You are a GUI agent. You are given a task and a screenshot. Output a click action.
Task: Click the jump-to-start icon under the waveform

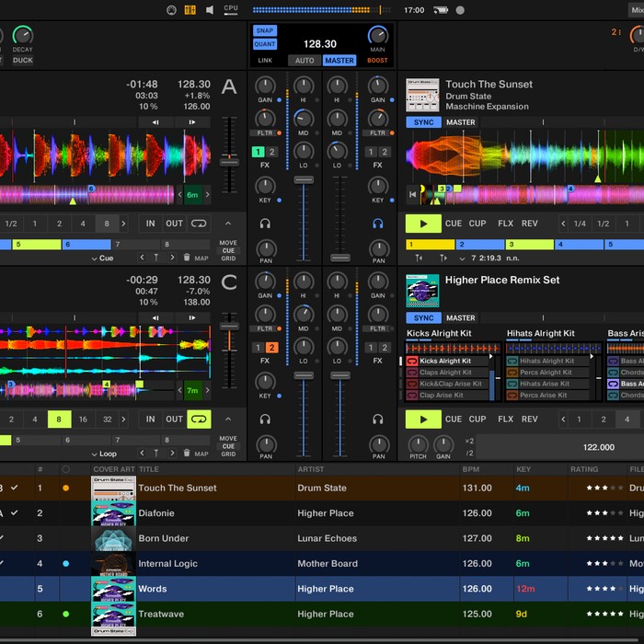click(413, 194)
